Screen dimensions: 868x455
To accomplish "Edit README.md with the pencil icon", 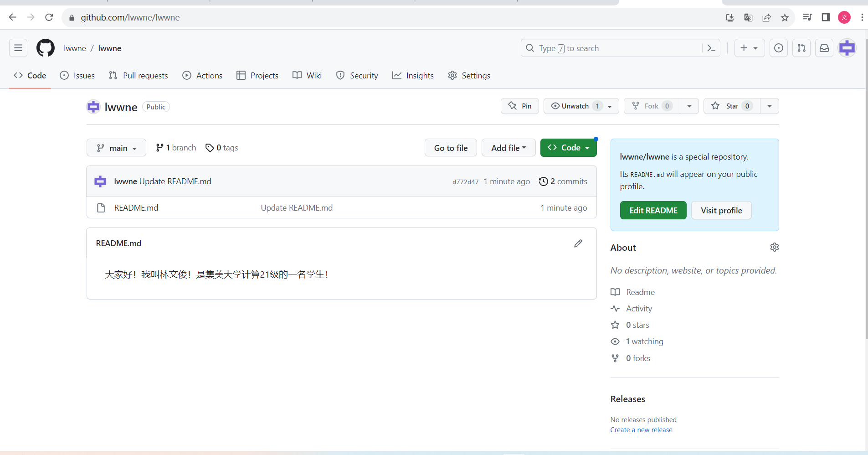I will (x=578, y=243).
